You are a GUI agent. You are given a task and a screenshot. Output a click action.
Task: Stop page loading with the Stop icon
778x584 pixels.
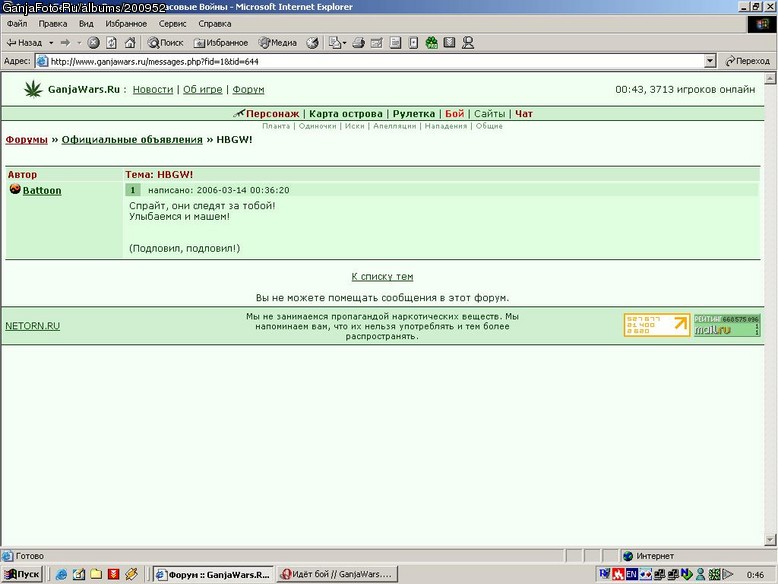pyautogui.click(x=93, y=43)
